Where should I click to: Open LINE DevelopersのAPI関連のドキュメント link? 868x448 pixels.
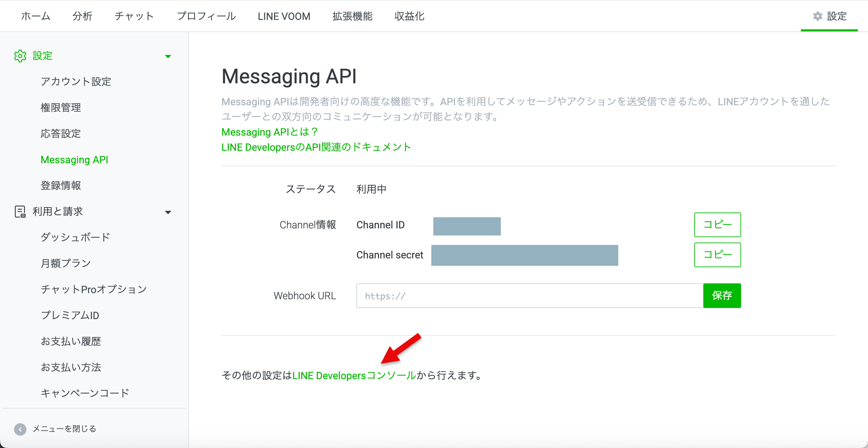pos(316,147)
